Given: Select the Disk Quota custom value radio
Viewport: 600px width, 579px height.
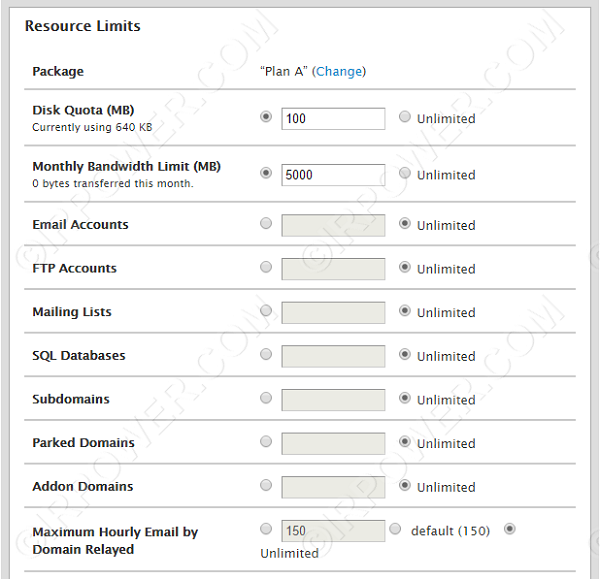Looking at the screenshot, I should coord(266,117).
